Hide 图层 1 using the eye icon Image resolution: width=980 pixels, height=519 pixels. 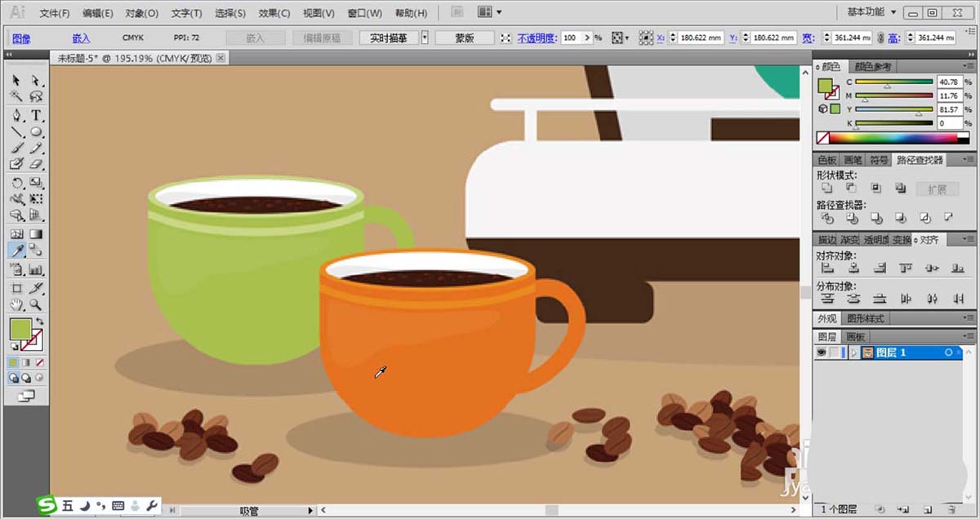822,353
